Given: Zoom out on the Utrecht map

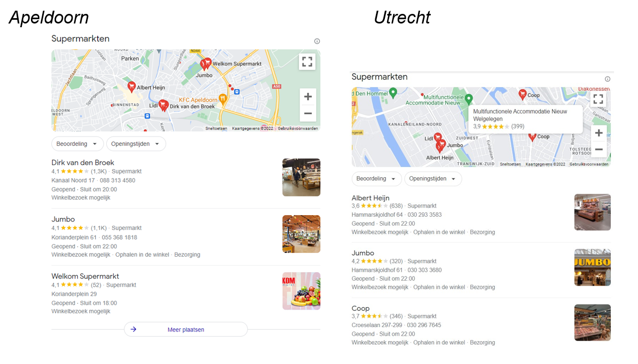Looking at the screenshot, I should coord(598,149).
